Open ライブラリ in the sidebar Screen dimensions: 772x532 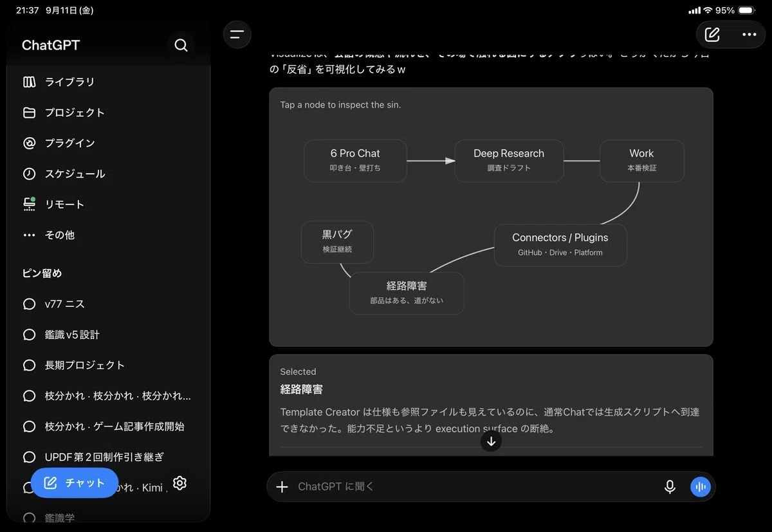(x=108, y=82)
